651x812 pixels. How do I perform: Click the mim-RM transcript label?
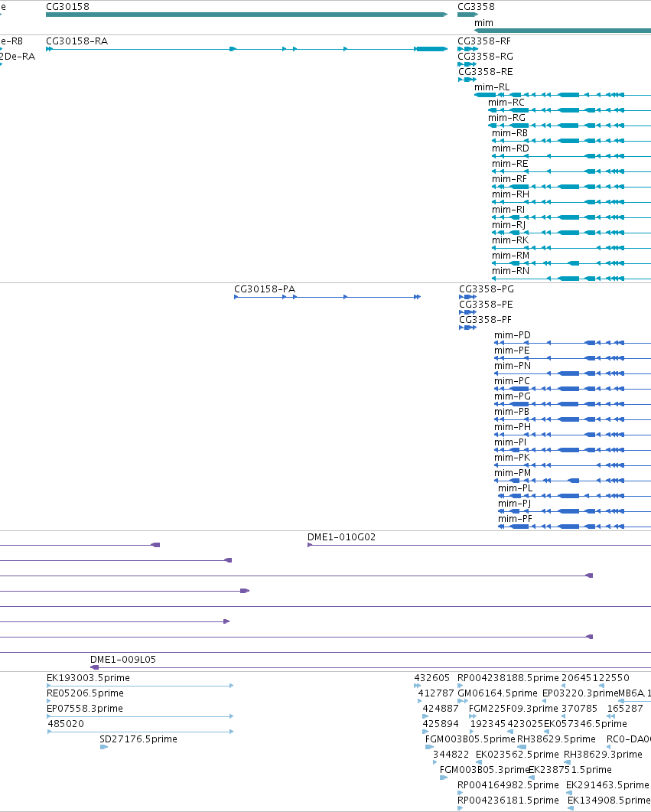(511, 255)
